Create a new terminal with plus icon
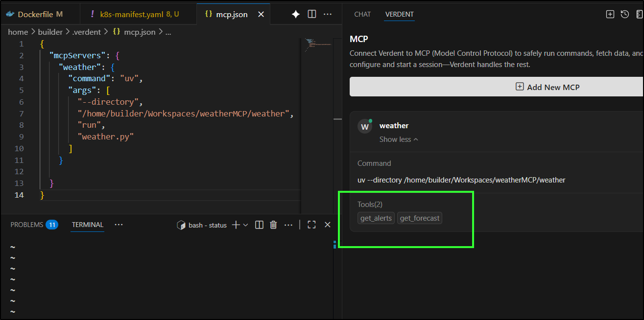 pos(236,225)
